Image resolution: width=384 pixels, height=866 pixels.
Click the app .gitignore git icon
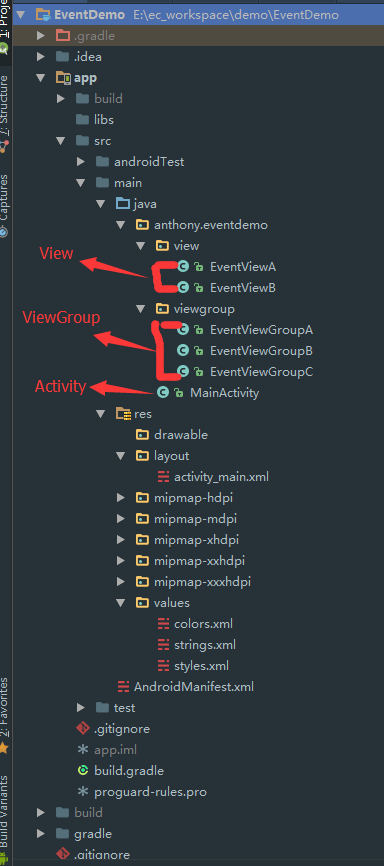pos(83,728)
